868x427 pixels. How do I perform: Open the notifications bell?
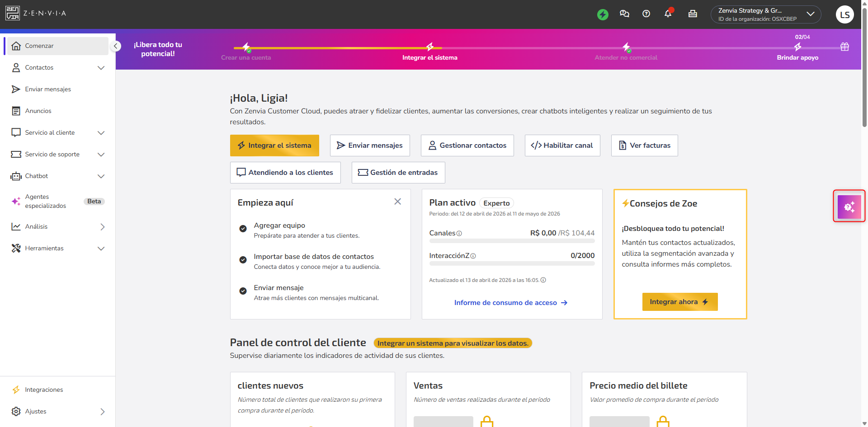pos(668,13)
